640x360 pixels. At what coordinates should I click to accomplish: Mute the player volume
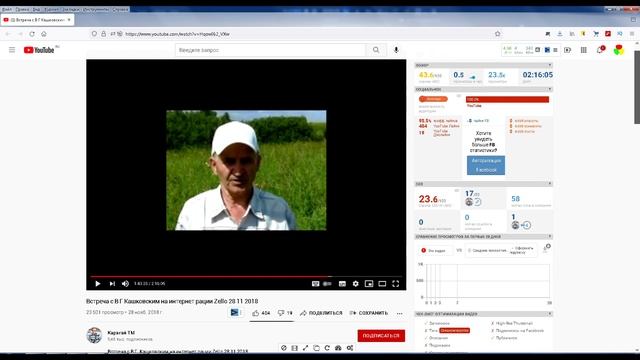(125, 284)
